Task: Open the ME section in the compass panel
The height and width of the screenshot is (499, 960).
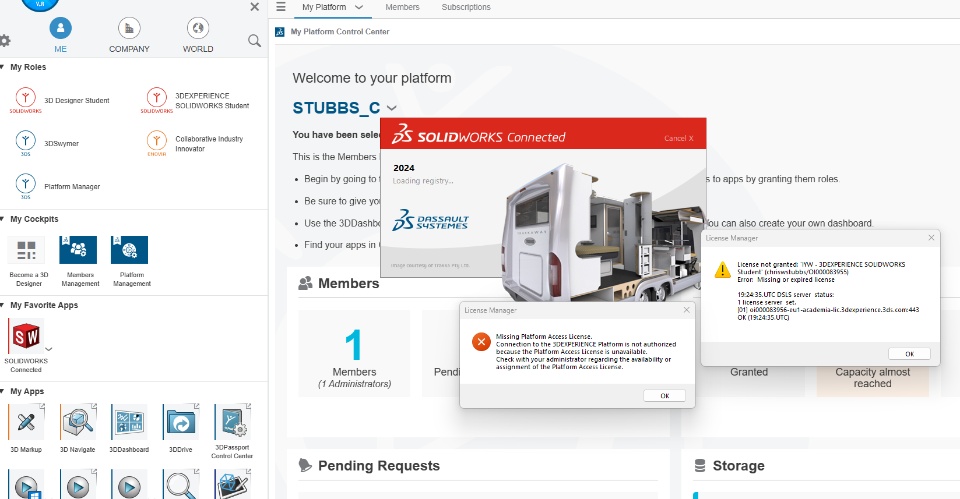Action: [x=60, y=34]
